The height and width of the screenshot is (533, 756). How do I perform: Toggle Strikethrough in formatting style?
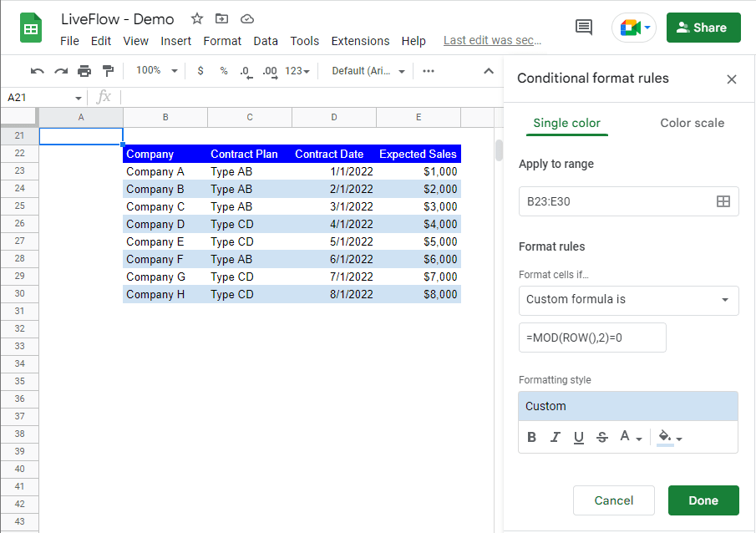click(x=602, y=437)
